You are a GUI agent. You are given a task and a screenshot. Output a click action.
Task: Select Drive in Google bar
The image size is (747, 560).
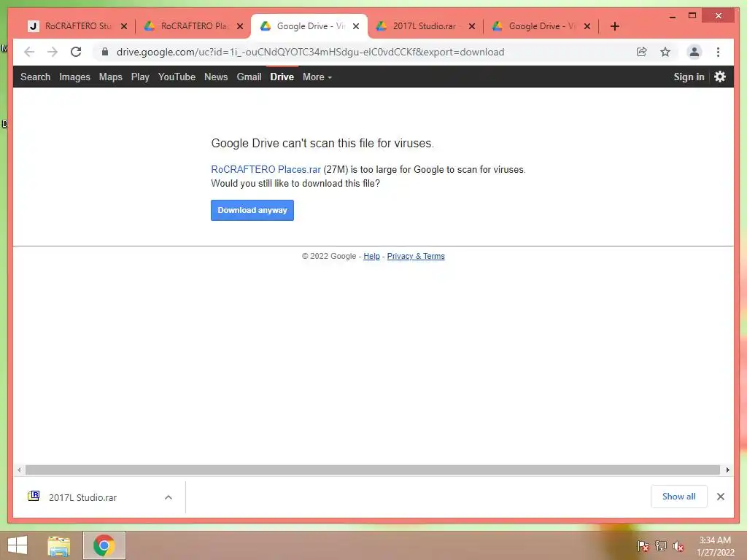[x=282, y=77]
